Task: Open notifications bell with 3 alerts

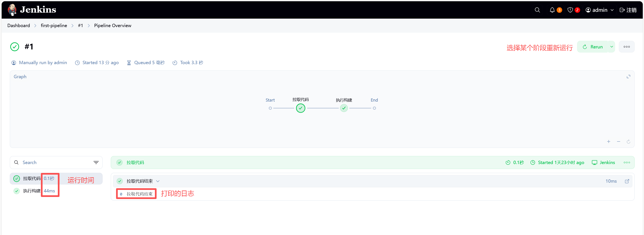Action: coord(552,10)
